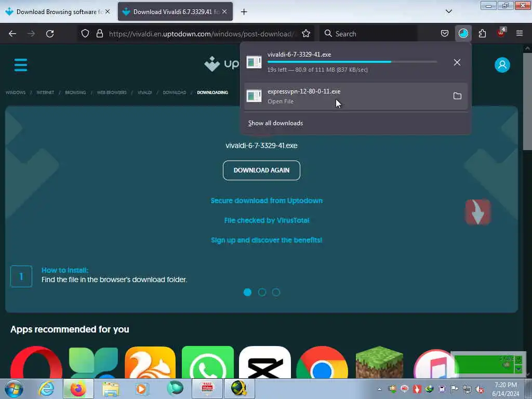Click the Fast Video Downloader taskbar icon
Screen dimensions: 532x399
[207, 389]
